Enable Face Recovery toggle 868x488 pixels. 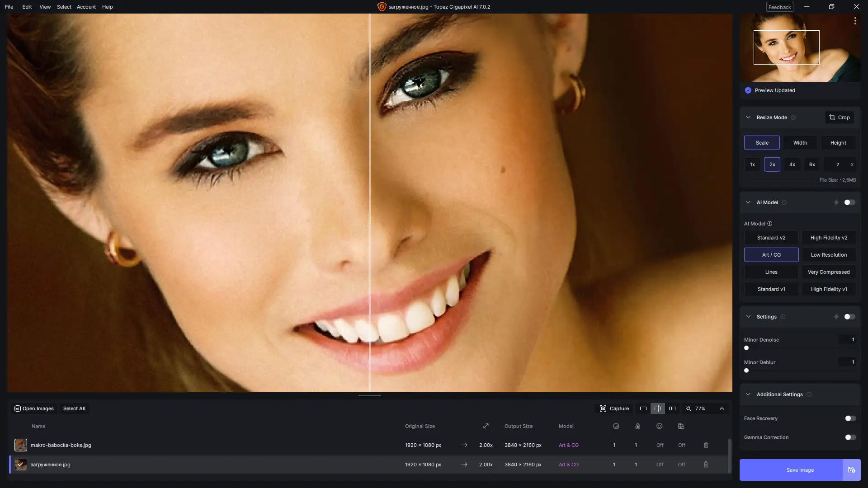(850, 418)
